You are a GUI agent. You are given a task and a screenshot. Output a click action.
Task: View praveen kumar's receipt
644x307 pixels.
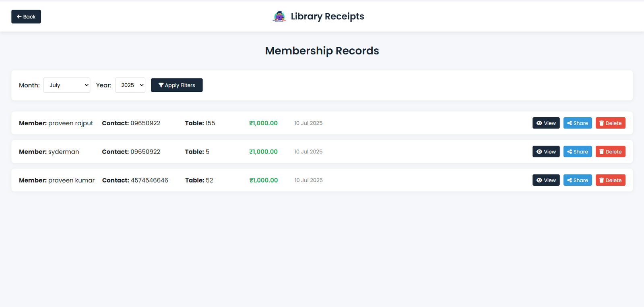546,180
